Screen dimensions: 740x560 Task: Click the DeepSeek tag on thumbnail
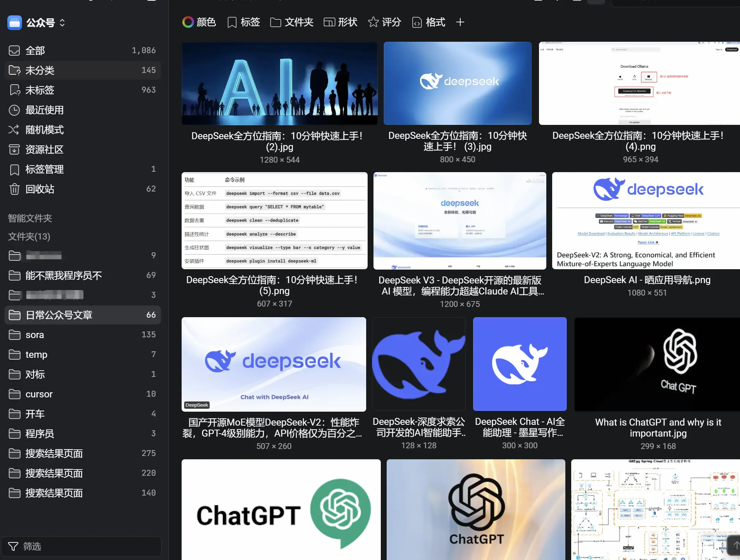coord(197,405)
